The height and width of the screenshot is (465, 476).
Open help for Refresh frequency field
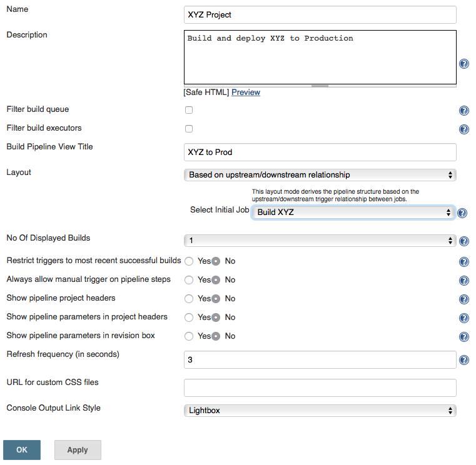tap(464, 360)
